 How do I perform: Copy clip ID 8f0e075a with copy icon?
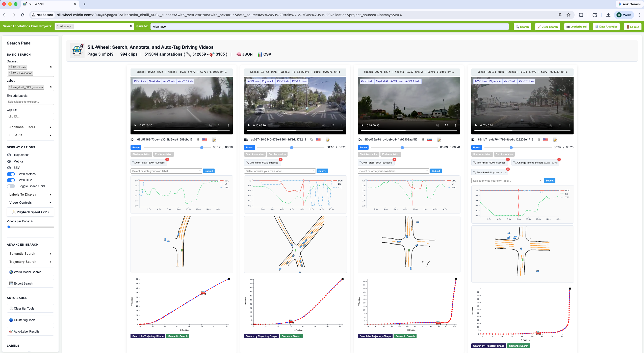coord(423,139)
